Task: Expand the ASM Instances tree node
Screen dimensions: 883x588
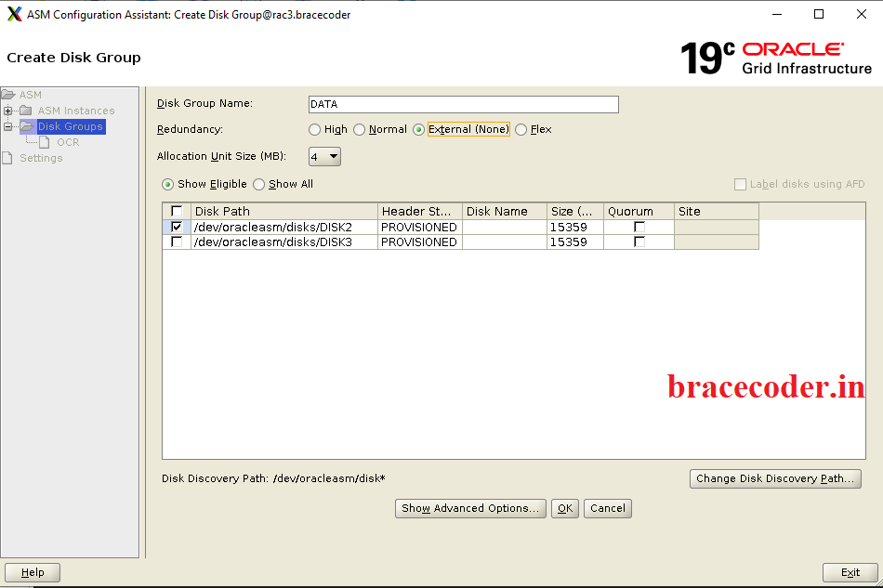Action: 8,111
